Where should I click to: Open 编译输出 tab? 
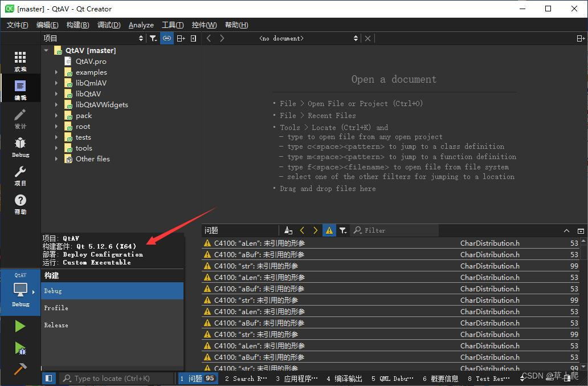coord(344,379)
